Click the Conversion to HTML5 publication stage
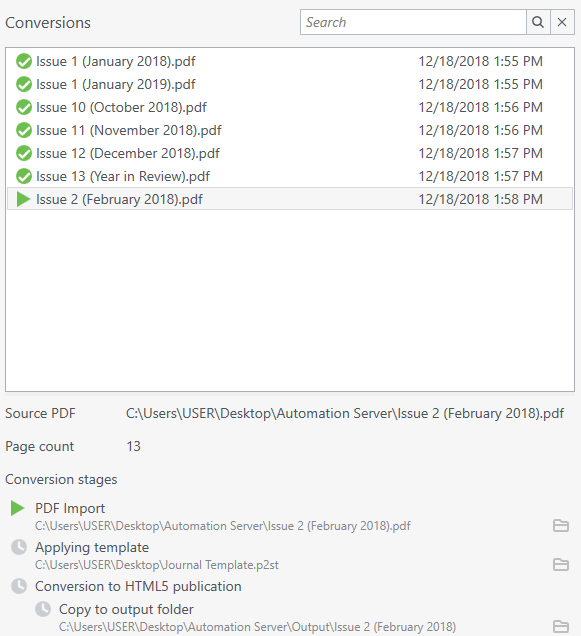Screen dimensions: 581x636 [x=138, y=587]
